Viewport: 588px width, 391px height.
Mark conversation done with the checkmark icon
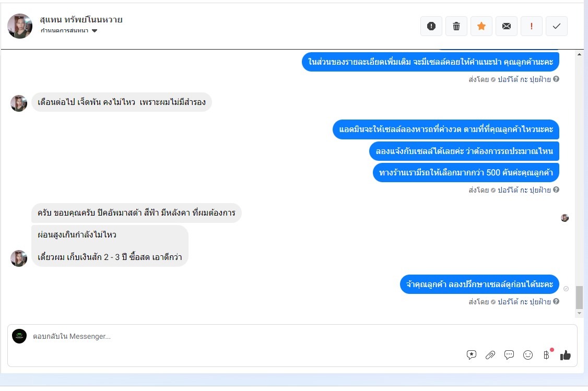click(557, 26)
